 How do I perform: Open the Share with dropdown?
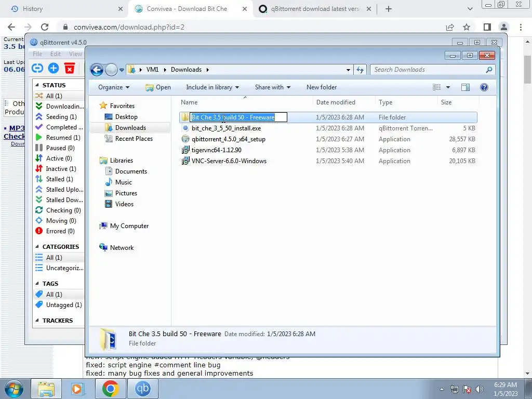click(272, 87)
